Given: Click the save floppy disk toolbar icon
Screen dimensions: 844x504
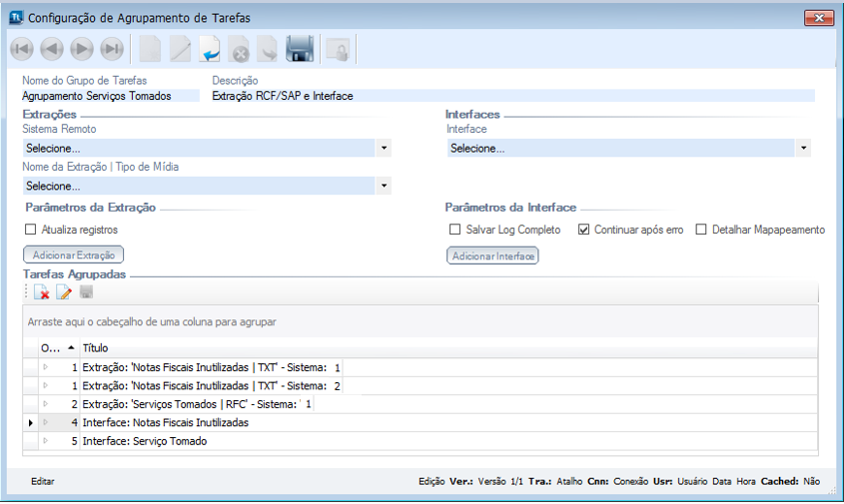Looking at the screenshot, I should tap(301, 49).
